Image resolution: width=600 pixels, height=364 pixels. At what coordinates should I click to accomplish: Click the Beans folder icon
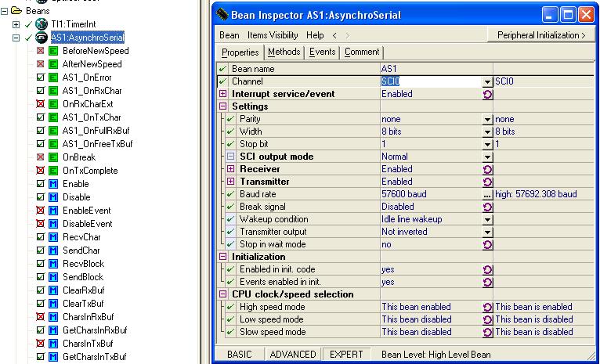click(16, 11)
